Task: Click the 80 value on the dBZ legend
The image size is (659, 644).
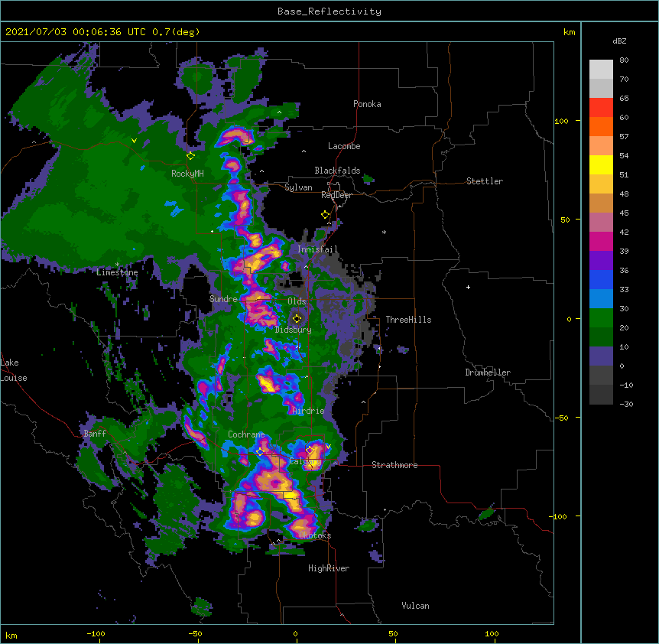Action: click(624, 60)
